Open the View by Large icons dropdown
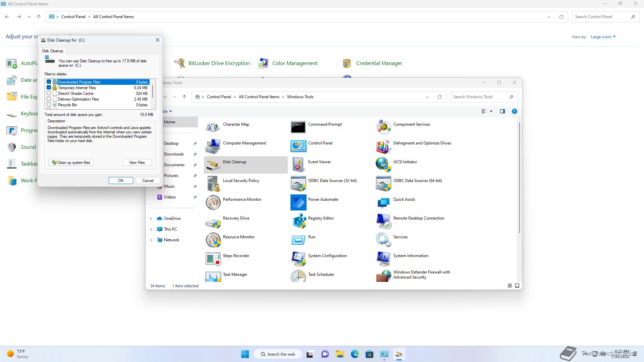The height and width of the screenshot is (362, 644). [603, 37]
